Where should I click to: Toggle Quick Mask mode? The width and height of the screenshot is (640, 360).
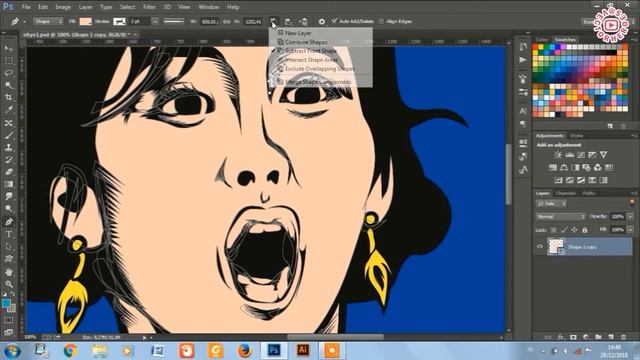(9, 320)
